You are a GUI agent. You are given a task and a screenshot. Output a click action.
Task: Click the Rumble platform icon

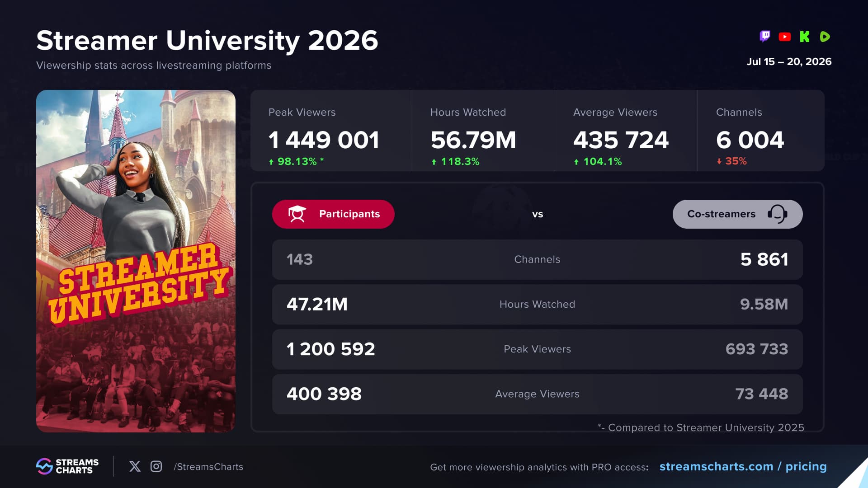825,37
